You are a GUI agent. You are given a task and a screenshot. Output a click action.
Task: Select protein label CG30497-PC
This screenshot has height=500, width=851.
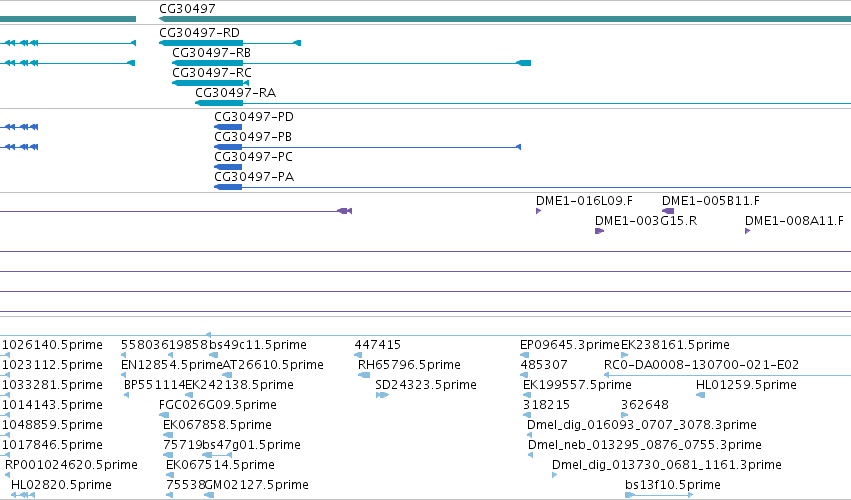[x=253, y=157]
